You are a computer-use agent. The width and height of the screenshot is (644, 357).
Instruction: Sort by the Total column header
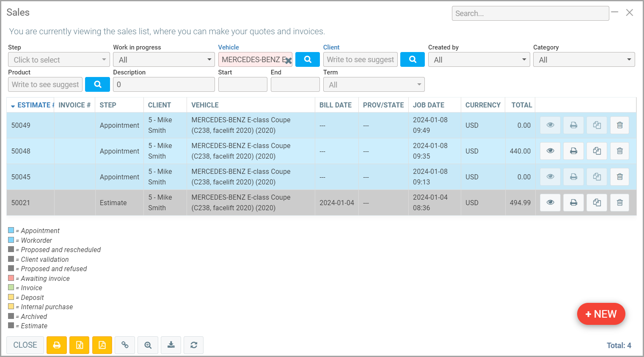(521, 105)
